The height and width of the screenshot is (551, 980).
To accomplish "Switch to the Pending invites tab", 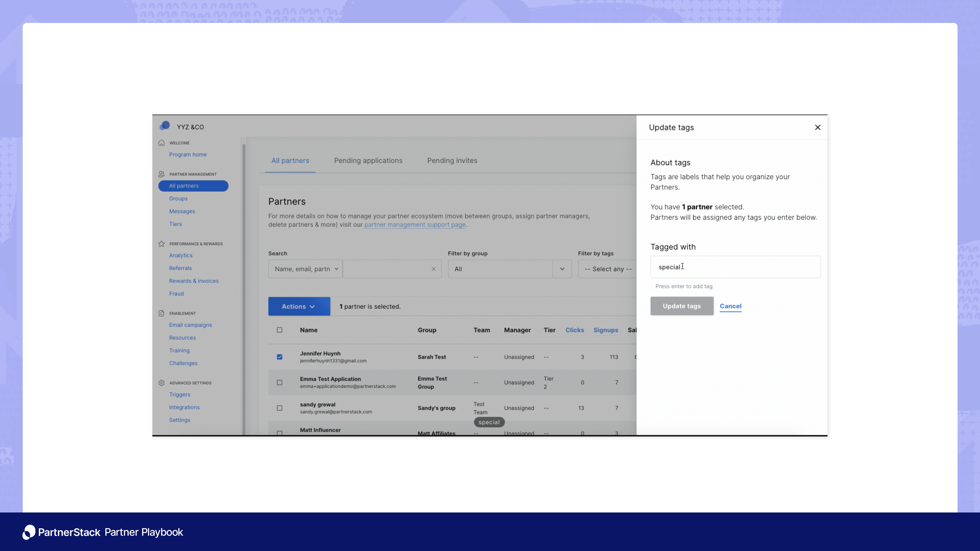I will coord(452,160).
